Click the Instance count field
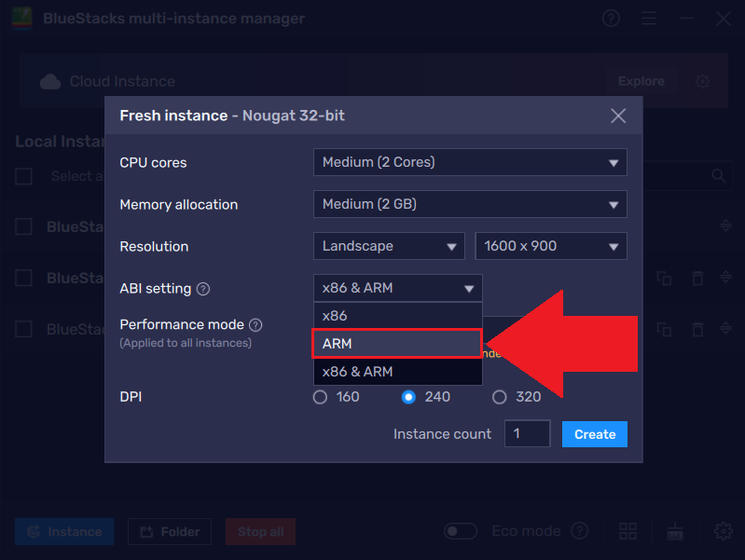Screen dimensions: 745x560 tap(528, 433)
